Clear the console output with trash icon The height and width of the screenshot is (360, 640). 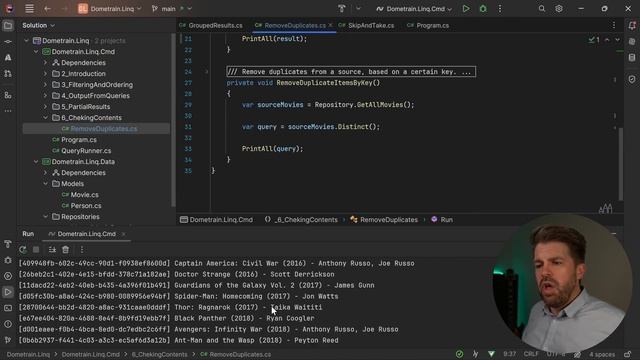(65, 249)
